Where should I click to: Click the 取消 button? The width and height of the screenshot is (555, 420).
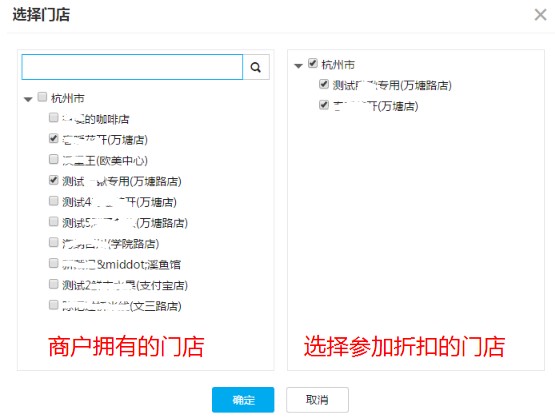[x=317, y=400]
